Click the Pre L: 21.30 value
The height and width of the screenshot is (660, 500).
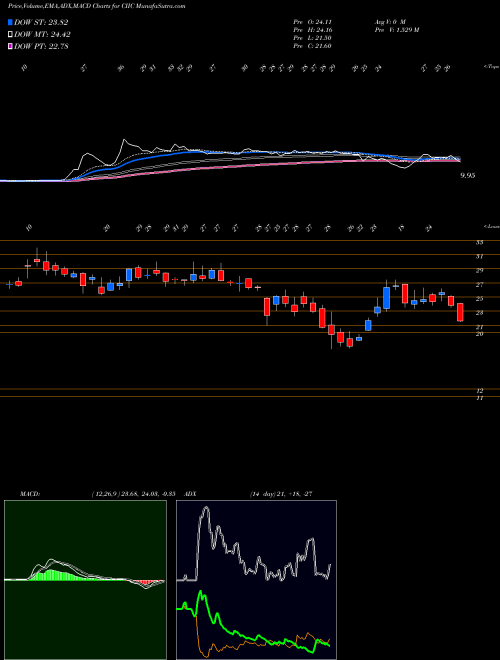point(312,37)
